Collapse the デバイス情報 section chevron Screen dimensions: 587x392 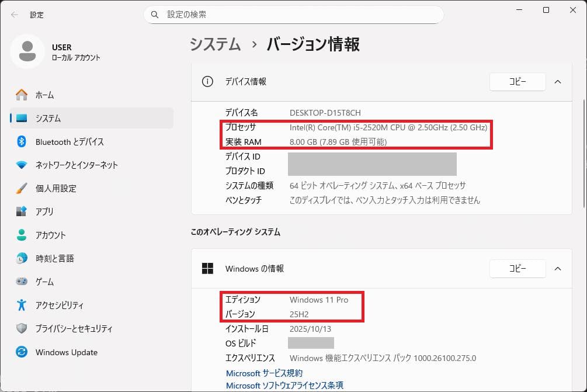557,82
